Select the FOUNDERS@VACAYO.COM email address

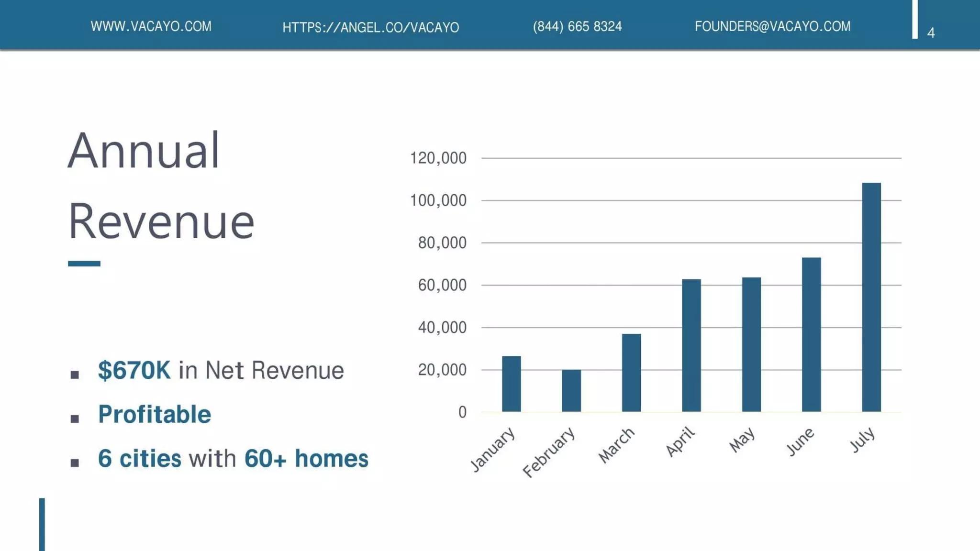tap(772, 26)
